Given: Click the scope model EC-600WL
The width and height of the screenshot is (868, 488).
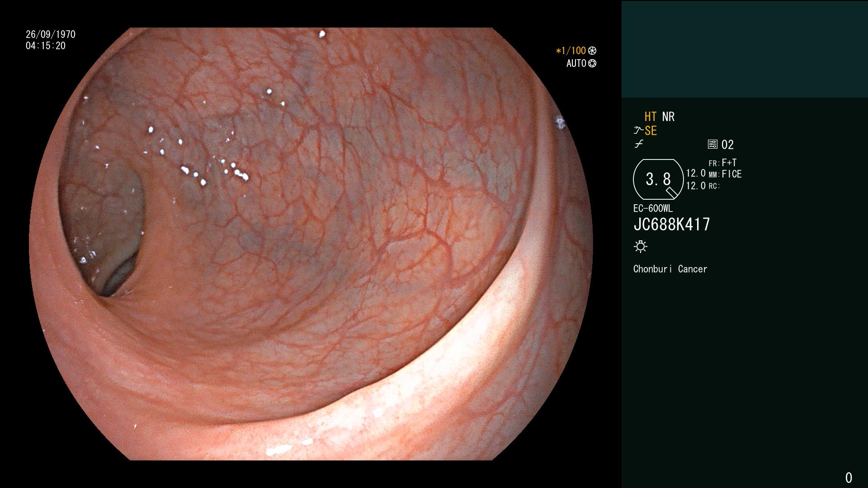Looking at the screenshot, I should point(653,209).
